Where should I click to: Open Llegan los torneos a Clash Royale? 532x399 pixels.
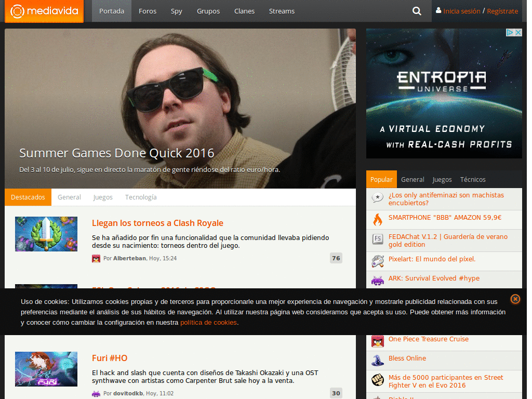[x=157, y=223]
